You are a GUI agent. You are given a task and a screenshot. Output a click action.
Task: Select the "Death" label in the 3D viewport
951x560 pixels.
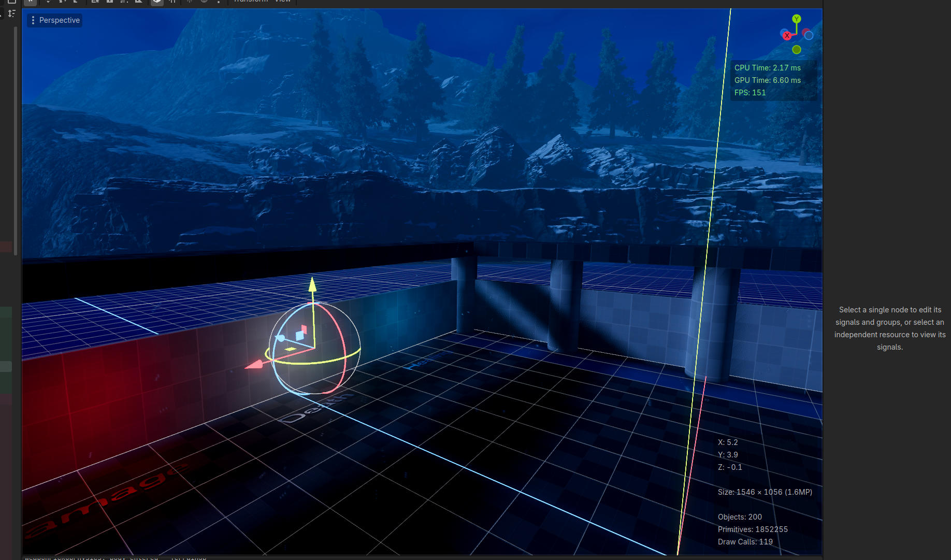[x=316, y=408]
